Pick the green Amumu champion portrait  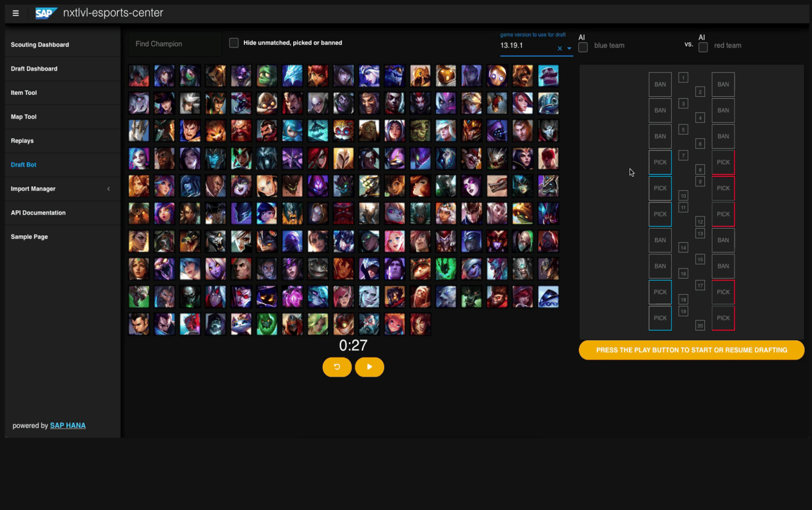coord(267,76)
